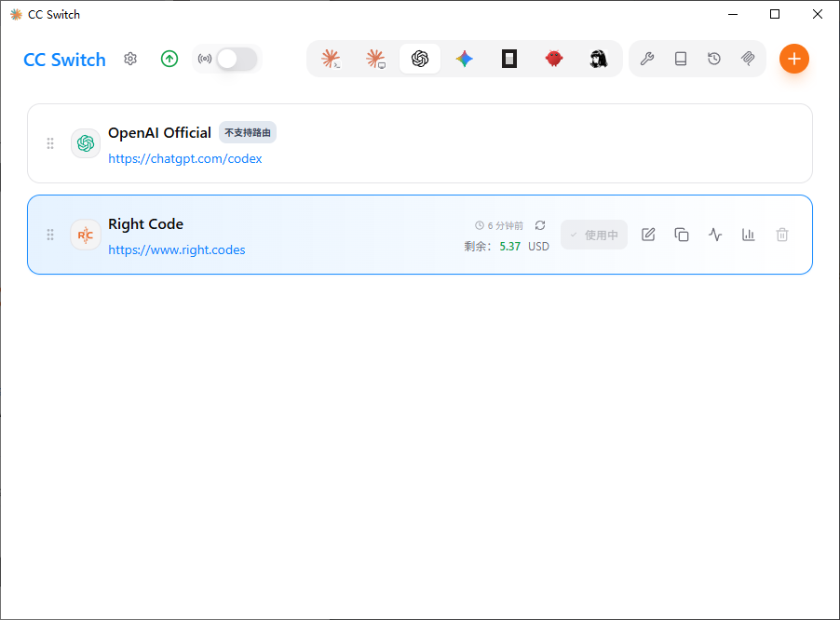This screenshot has width=840, height=620.
Task: Open the settings gear next to CC Switch
Action: tap(130, 59)
